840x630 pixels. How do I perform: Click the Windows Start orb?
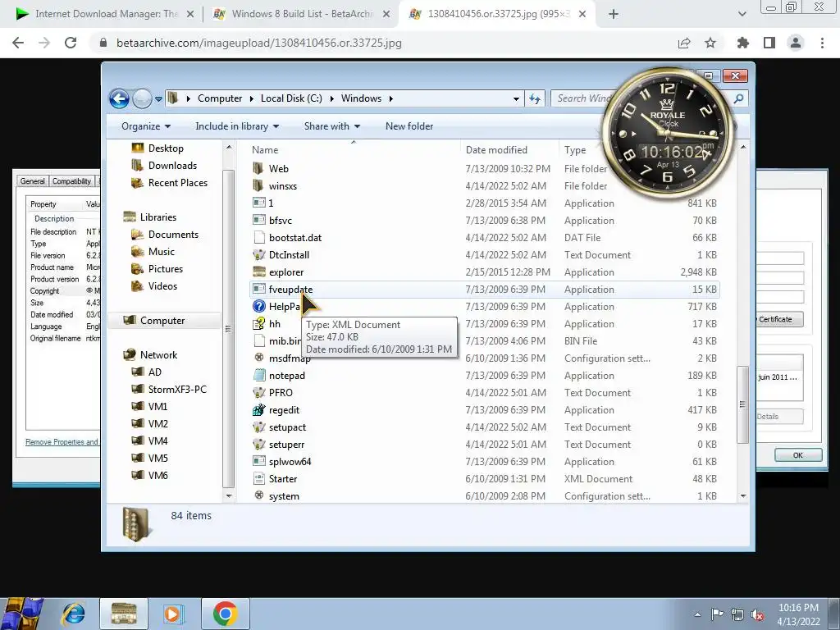22,614
